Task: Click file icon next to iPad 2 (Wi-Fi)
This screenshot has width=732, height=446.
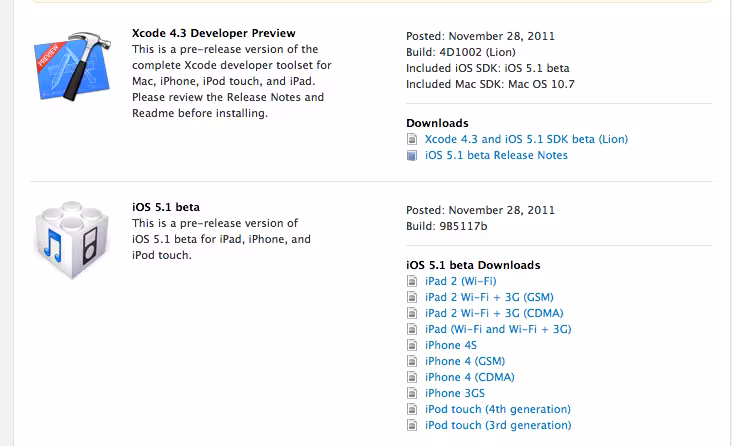Action: pyautogui.click(x=412, y=281)
